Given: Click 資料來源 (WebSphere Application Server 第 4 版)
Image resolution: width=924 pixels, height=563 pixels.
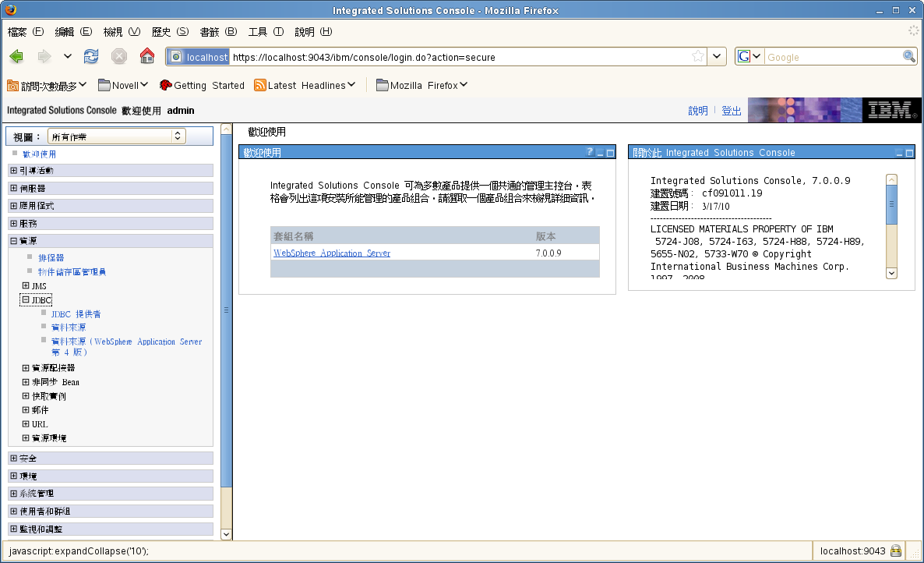Looking at the screenshot, I should point(127,347).
